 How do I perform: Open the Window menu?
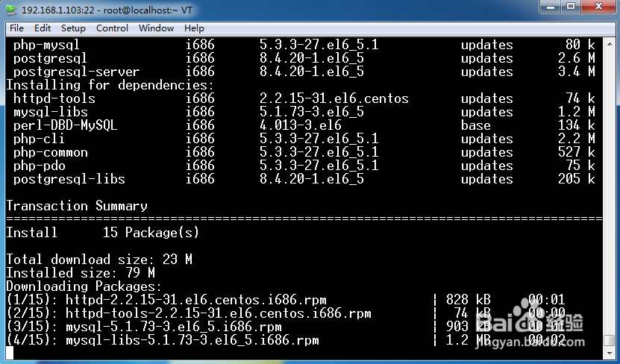(156, 28)
